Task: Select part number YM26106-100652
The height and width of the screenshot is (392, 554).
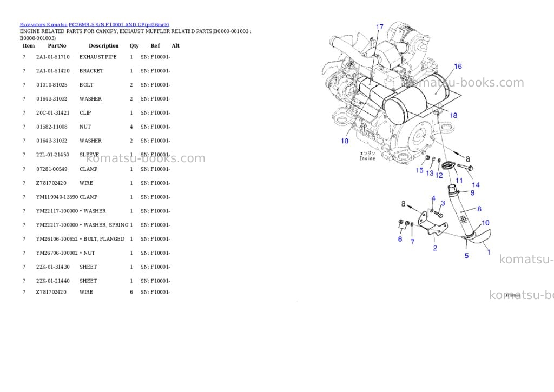Action: [x=57, y=239]
